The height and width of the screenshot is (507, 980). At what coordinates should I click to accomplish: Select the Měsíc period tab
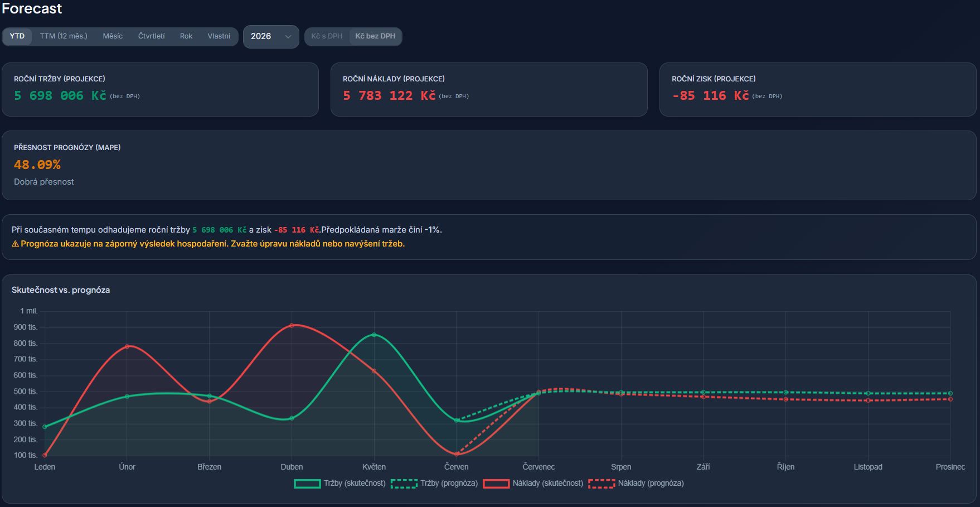click(113, 36)
